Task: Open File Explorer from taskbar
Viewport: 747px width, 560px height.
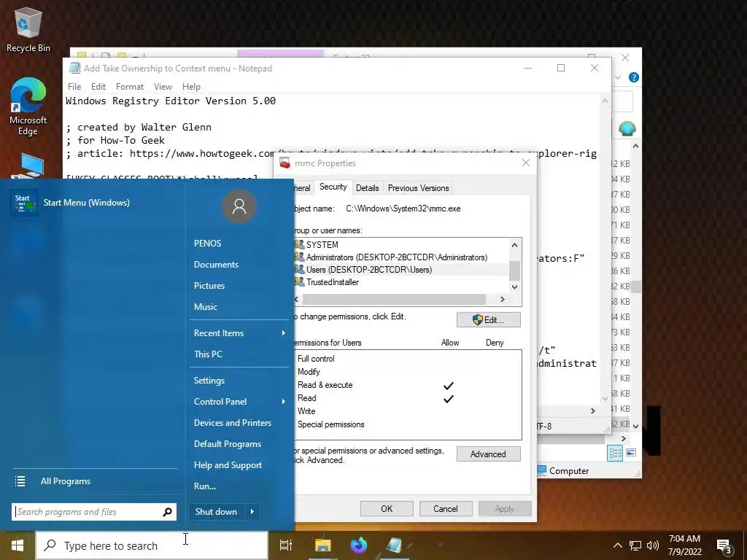Action: coord(322,545)
